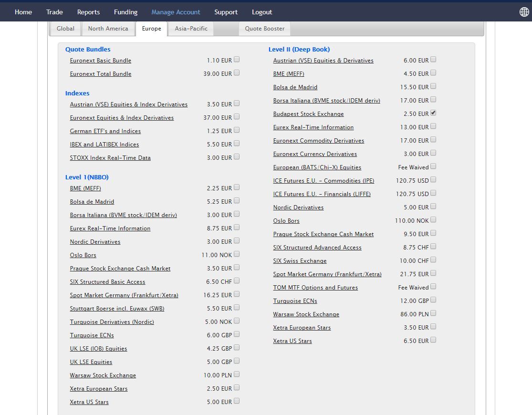Image resolution: width=532 pixels, height=415 pixels.
Task: Check European (BATS/Chi-X) Equities fee waived box
Action: tap(433, 166)
